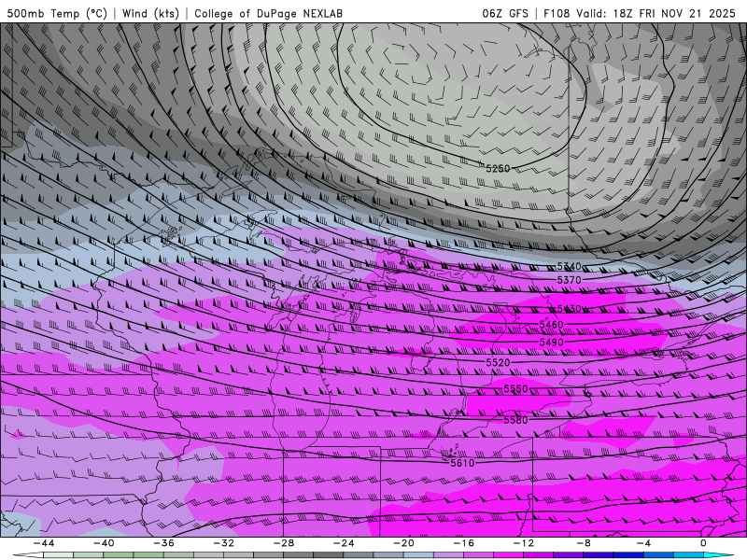Click the -20 colorbar tick label

pos(404,543)
